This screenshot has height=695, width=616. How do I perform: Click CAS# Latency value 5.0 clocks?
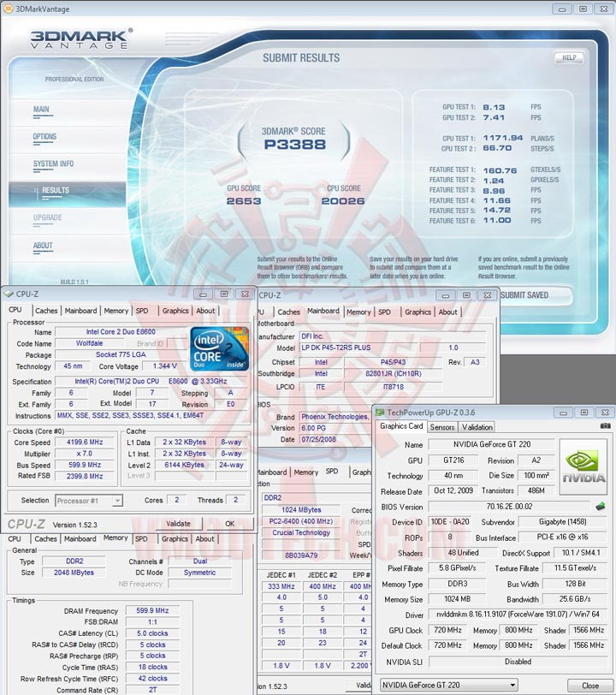152,634
